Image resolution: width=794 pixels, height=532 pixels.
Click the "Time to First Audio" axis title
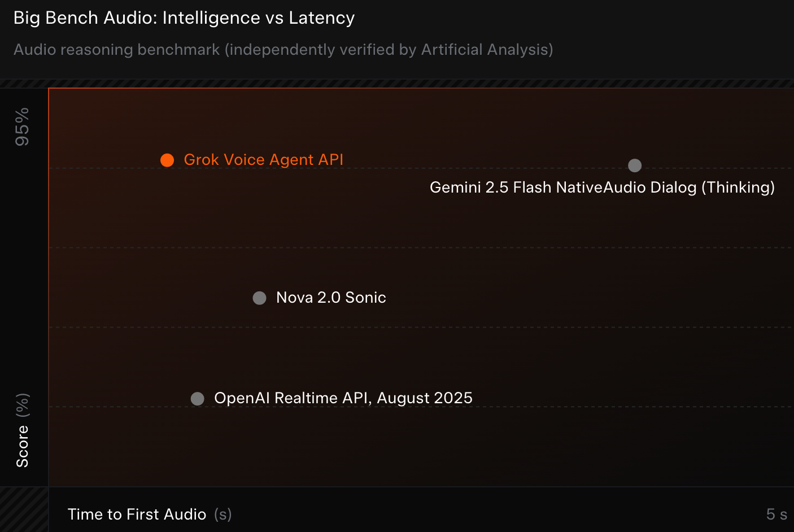[137, 514]
